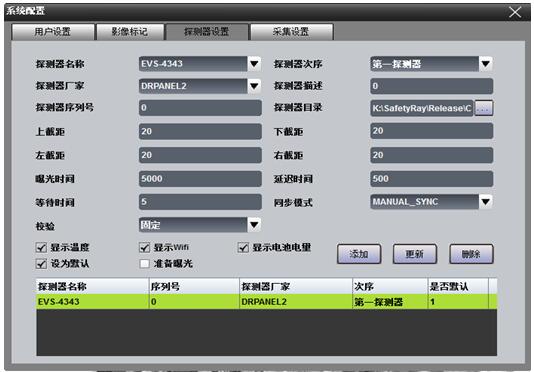
Task: Click the 删除 button
Action: click(x=471, y=254)
